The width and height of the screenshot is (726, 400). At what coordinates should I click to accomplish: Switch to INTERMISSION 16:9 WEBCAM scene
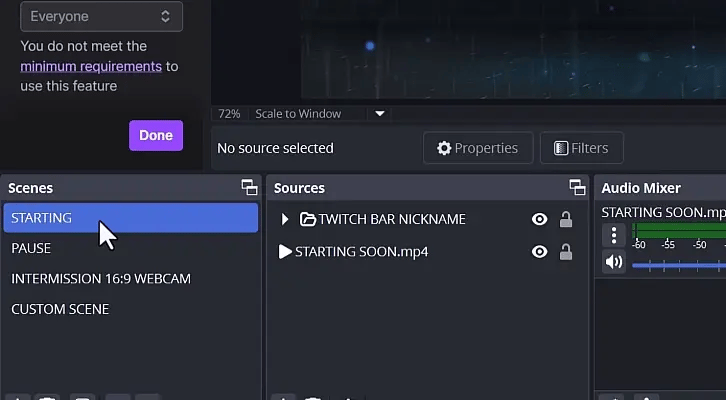pyautogui.click(x=100, y=279)
